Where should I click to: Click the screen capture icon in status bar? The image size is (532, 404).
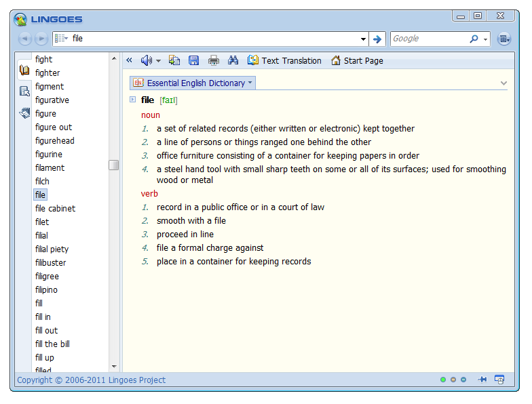point(499,380)
